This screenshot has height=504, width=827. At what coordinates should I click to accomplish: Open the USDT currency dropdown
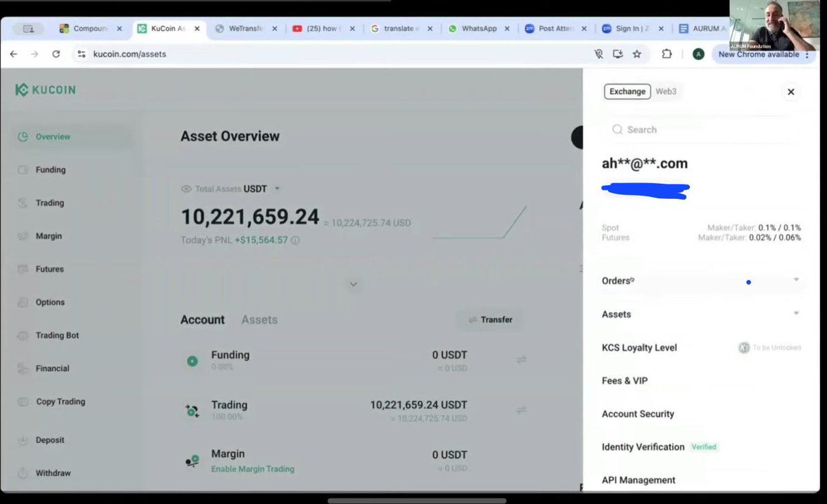262,189
